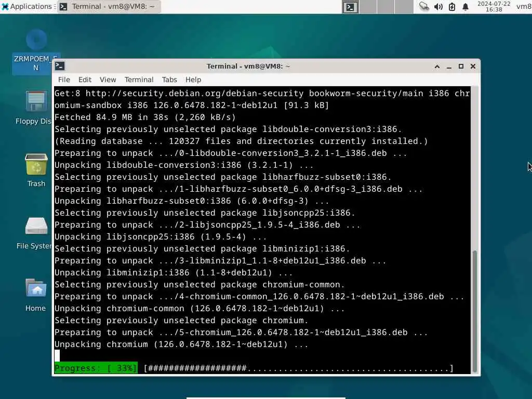The height and width of the screenshot is (399, 532).
Task: Click 'Unpacking chromium (126.0.6478.182-1~deb12u1)' line
Action: (x=181, y=344)
